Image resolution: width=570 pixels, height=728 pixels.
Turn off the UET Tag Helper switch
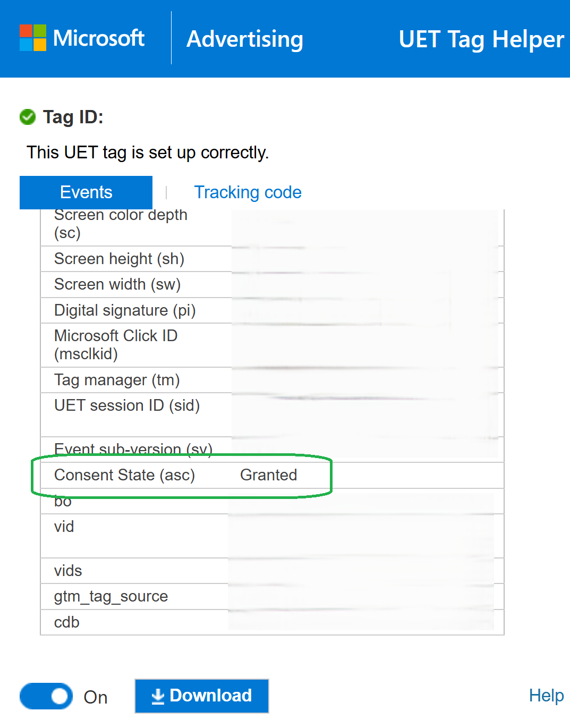click(46, 696)
